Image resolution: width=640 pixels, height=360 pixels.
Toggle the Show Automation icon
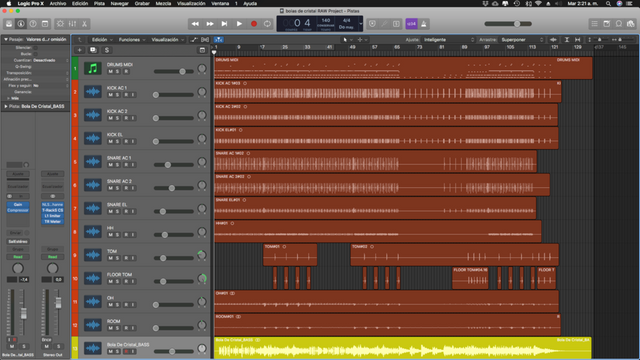194,40
